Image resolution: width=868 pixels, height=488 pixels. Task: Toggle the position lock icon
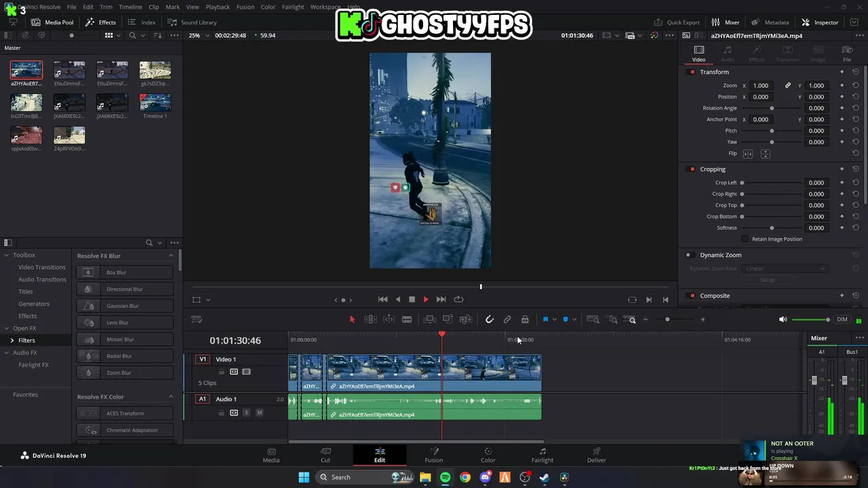coord(525,319)
